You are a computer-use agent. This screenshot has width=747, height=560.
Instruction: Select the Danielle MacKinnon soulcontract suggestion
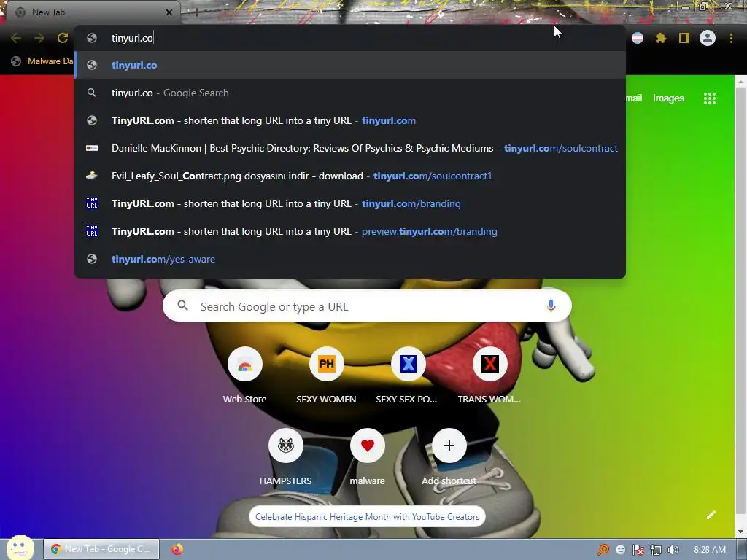350,148
